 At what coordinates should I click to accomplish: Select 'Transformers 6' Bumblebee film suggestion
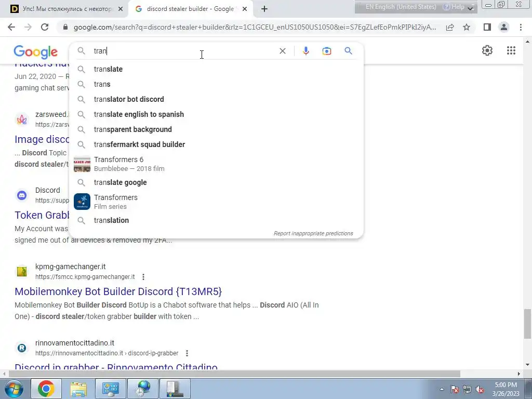[x=216, y=164]
